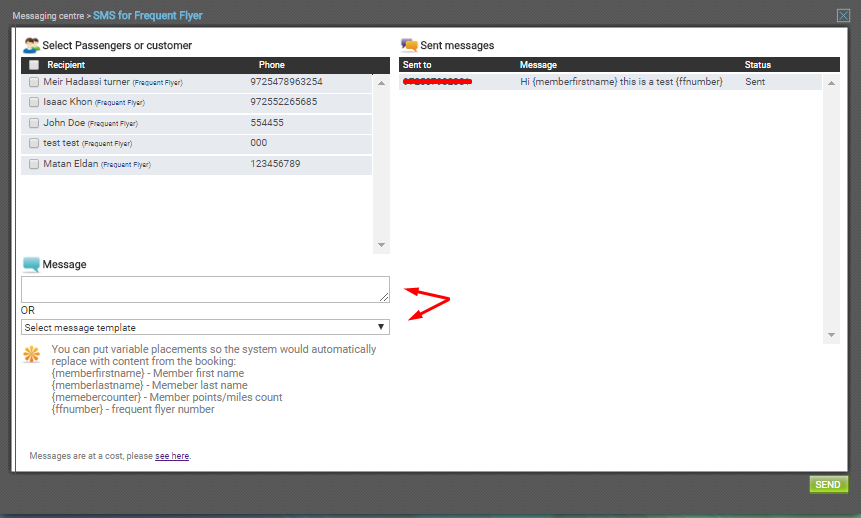
Task: Click the sent messages scroll down arrow
Action: pyautogui.click(x=831, y=335)
